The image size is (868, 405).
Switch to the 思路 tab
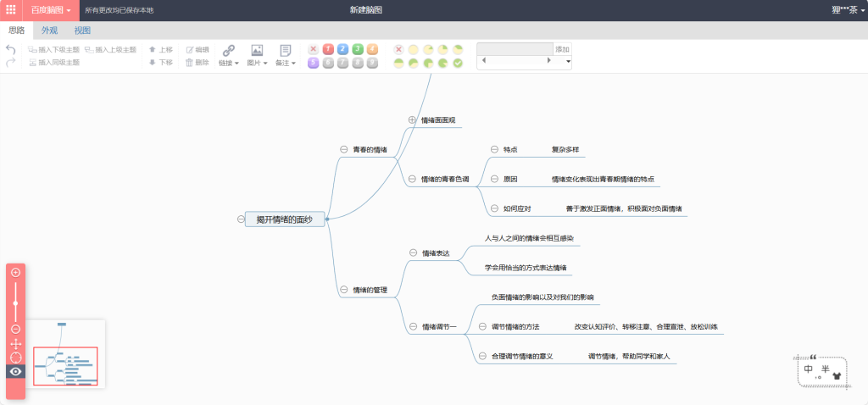(17, 31)
